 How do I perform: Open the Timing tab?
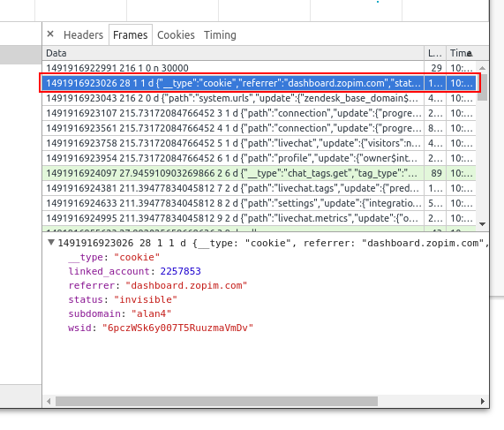(x=220, y=34)
